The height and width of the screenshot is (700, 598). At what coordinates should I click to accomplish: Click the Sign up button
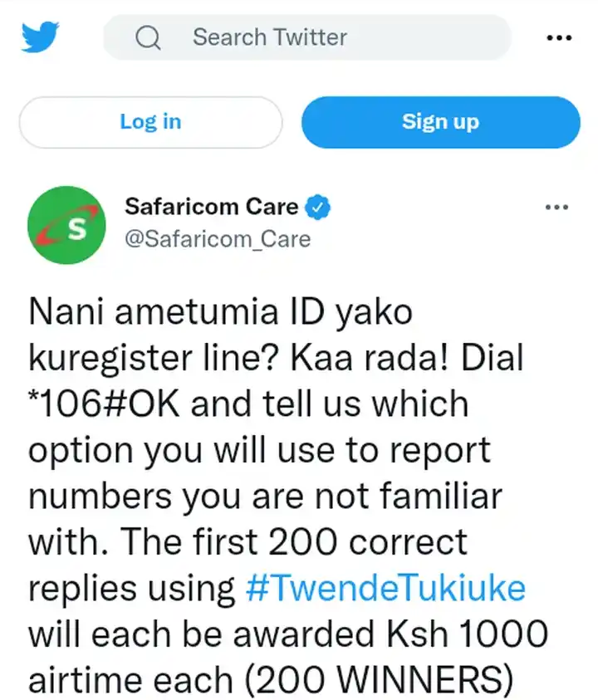click(x=441, y=122)
